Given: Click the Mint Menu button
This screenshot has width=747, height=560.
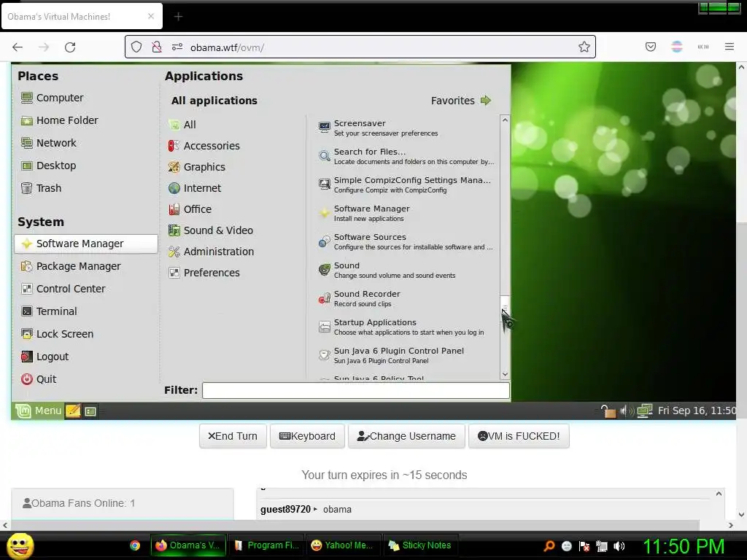Looking at the screenshot, I should tap(39, 411).
